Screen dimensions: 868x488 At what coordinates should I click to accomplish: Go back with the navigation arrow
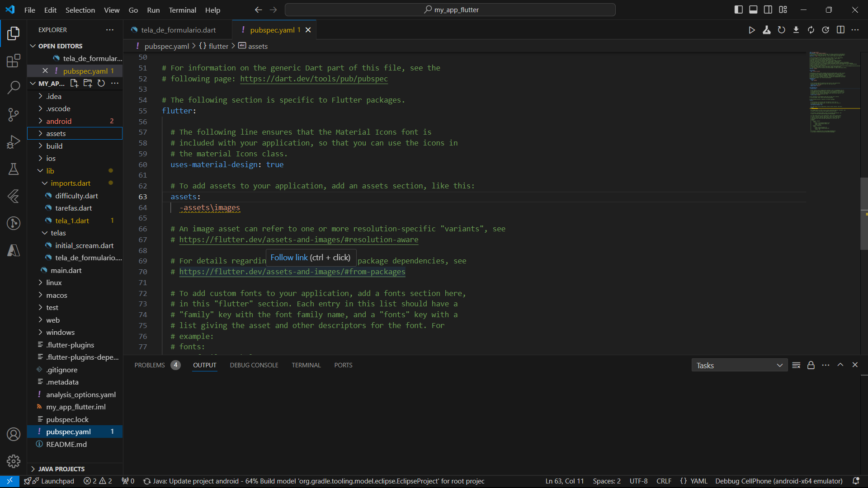click(x=258, y=10)
